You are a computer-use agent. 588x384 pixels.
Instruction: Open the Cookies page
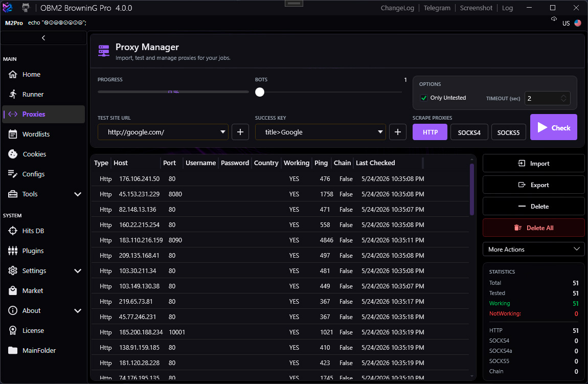43,154
